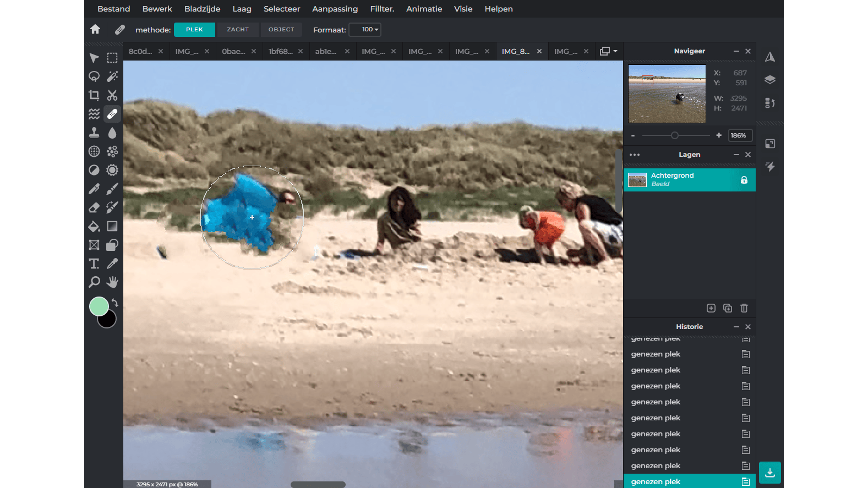Switch to the 0bae... document tab
This screenshot has width=868, height=488.
(233, 51)
